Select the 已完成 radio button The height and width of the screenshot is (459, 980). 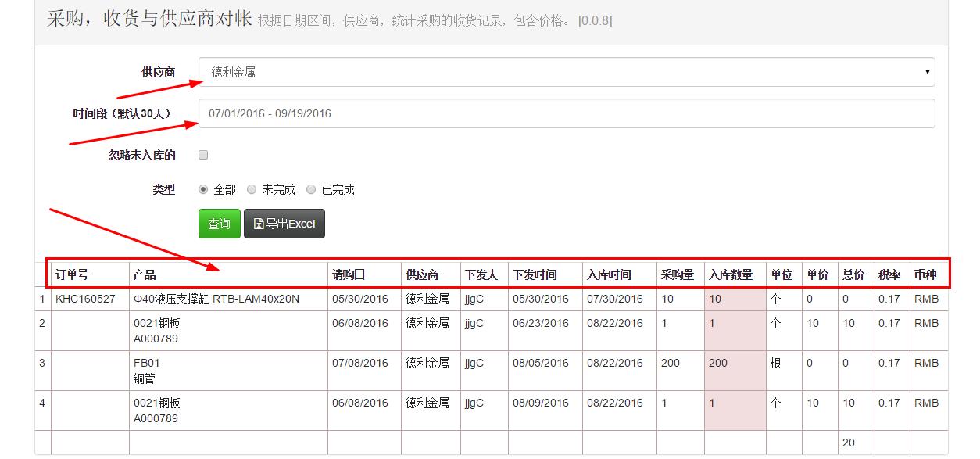coord(311,189)
